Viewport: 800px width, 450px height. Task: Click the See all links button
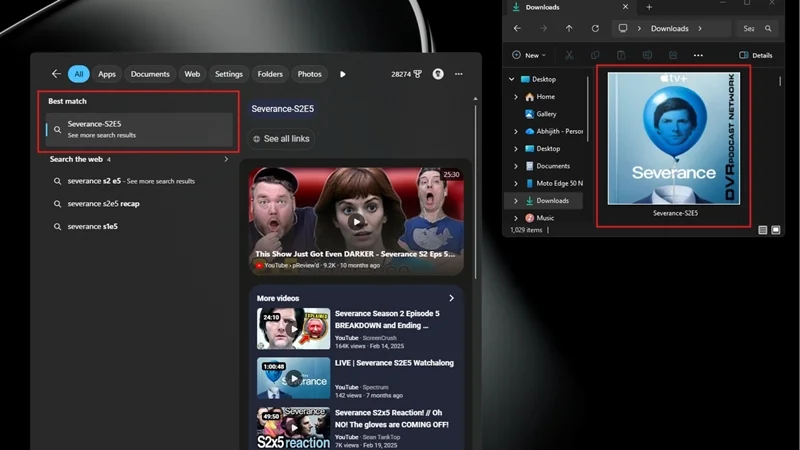[x=281, y=139]
